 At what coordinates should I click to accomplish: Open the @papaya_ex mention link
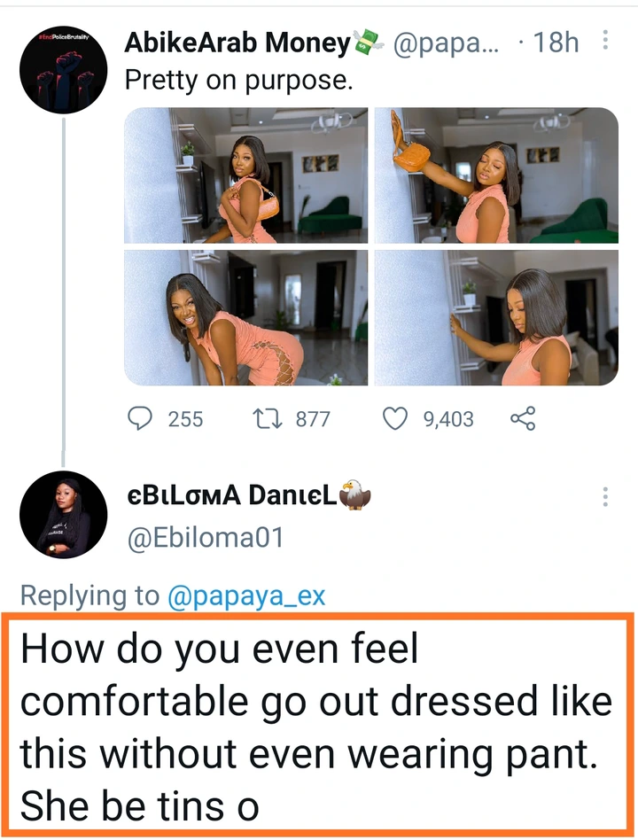coord(246,596)
